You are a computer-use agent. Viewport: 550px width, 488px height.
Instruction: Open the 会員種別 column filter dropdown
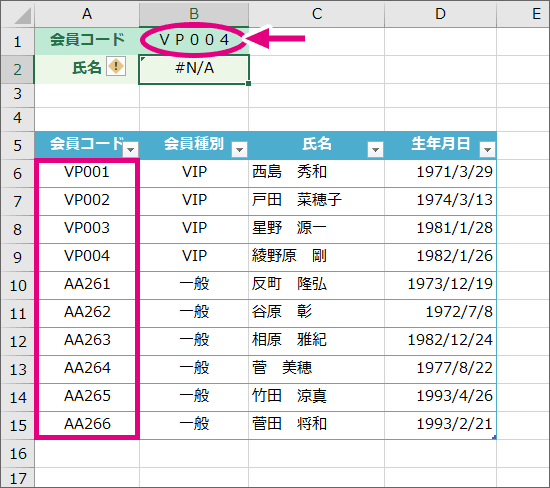(x=240, y=149)
